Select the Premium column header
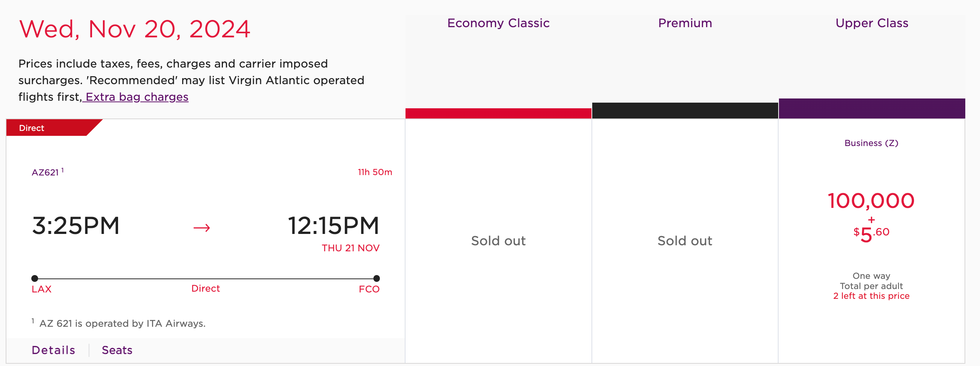The width and height of the screenshot is (980, 366). click(685, 23)
